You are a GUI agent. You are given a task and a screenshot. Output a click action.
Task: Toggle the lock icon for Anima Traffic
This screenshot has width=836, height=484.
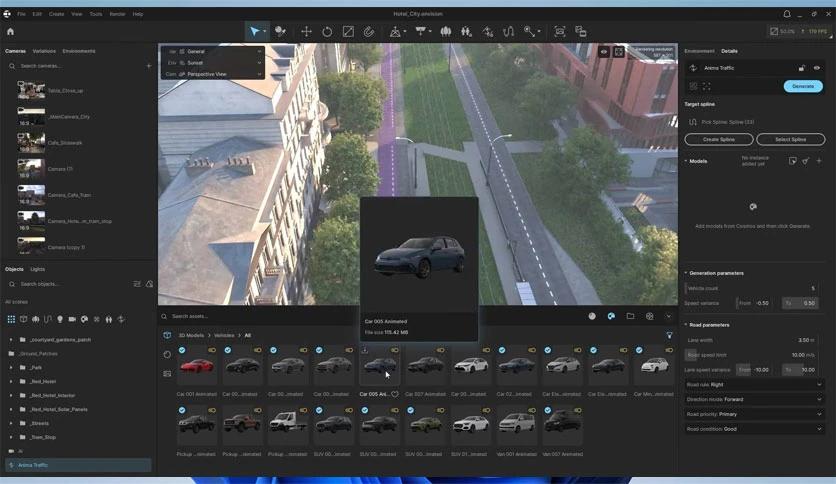(x=801, y=68)
